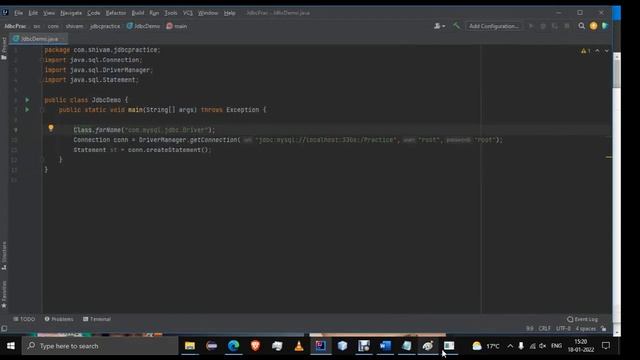This screenshot has height=360, width=640.
Task: Open Add Configuration dropdown
Action: pos(494,26)
